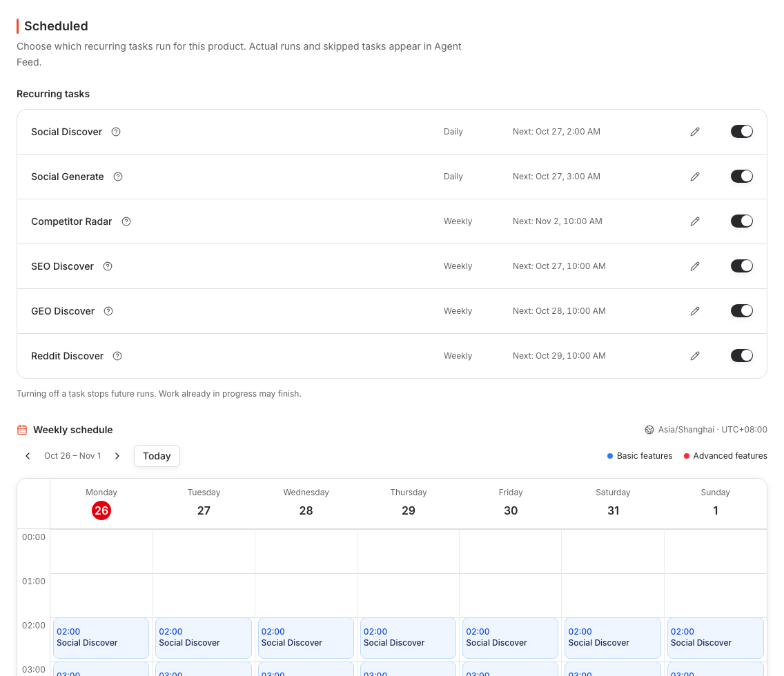Edit the Competitor Radar schedule pencil
The image size is (784, 676).
tap(695, 221)
